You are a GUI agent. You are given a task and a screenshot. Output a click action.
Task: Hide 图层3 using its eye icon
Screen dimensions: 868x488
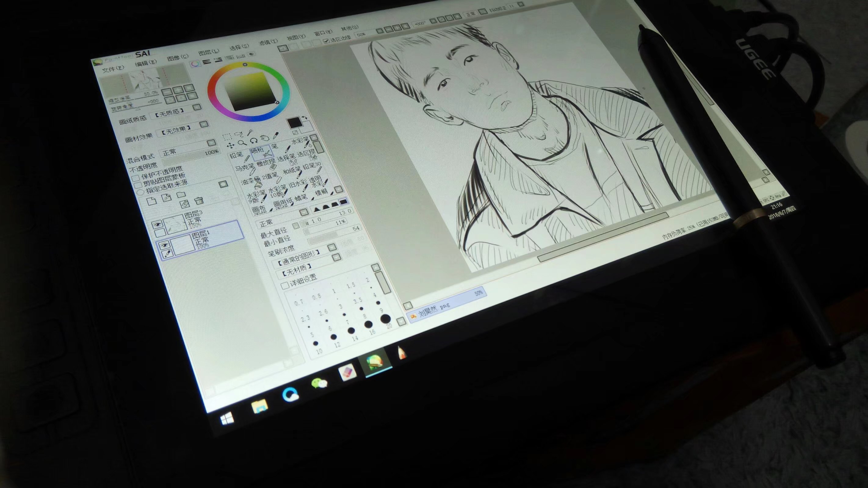[x=157, y=225]
